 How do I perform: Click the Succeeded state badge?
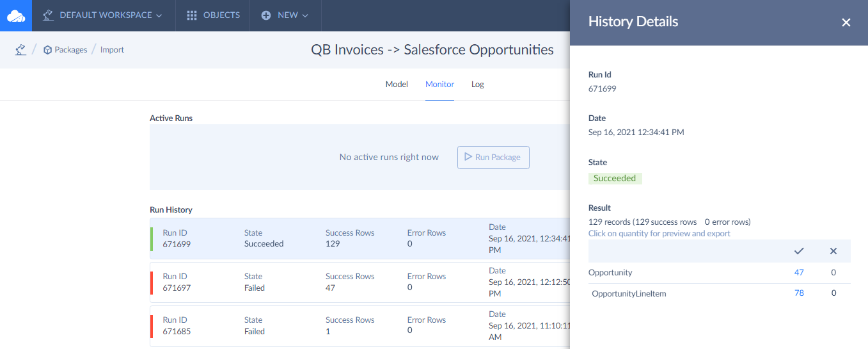pos(615,178)
